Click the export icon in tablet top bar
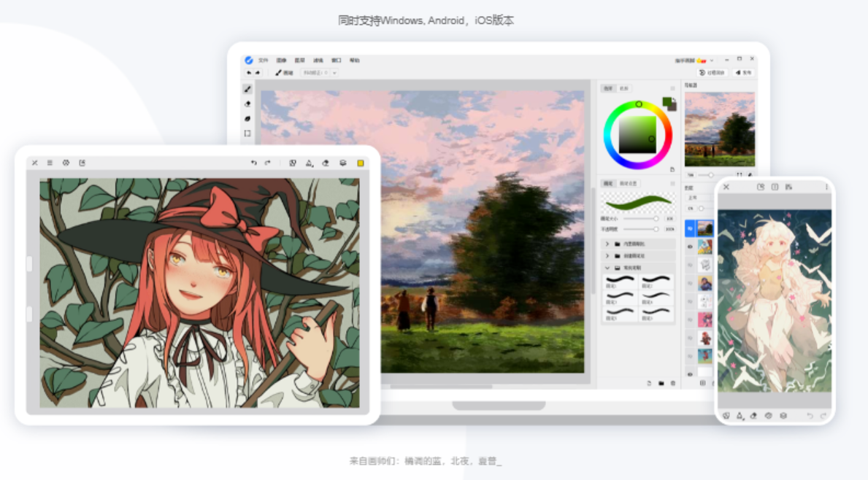Screen dimensions: 868x480 (82, 163)
